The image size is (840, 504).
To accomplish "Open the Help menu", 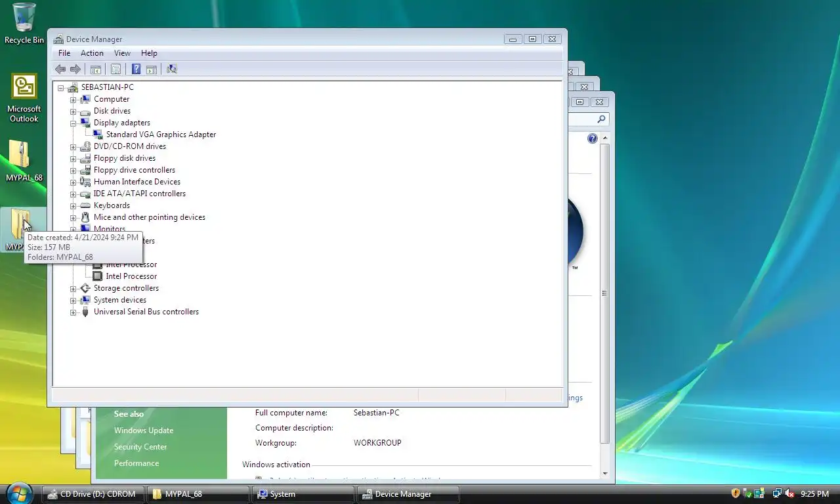I will click(149, 53).
